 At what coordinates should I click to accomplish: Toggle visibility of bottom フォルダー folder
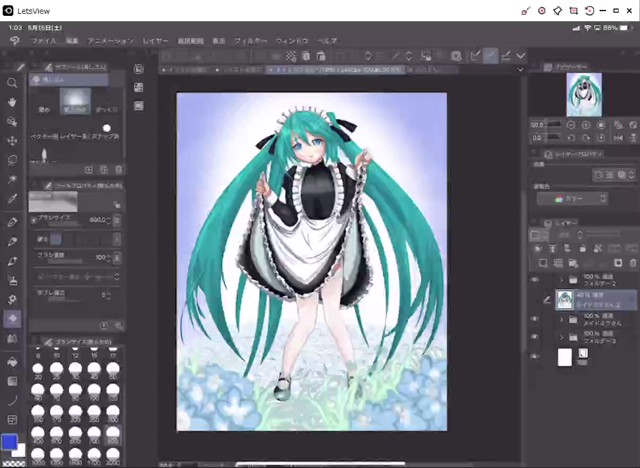click(x=535, y=337)
